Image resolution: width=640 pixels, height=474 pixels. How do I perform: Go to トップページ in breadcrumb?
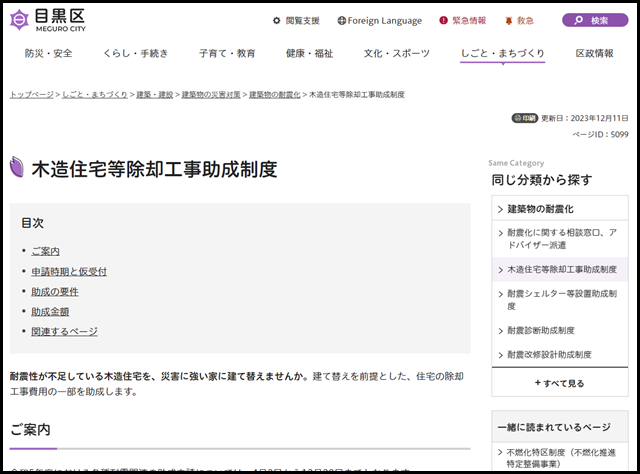(31, 94)
